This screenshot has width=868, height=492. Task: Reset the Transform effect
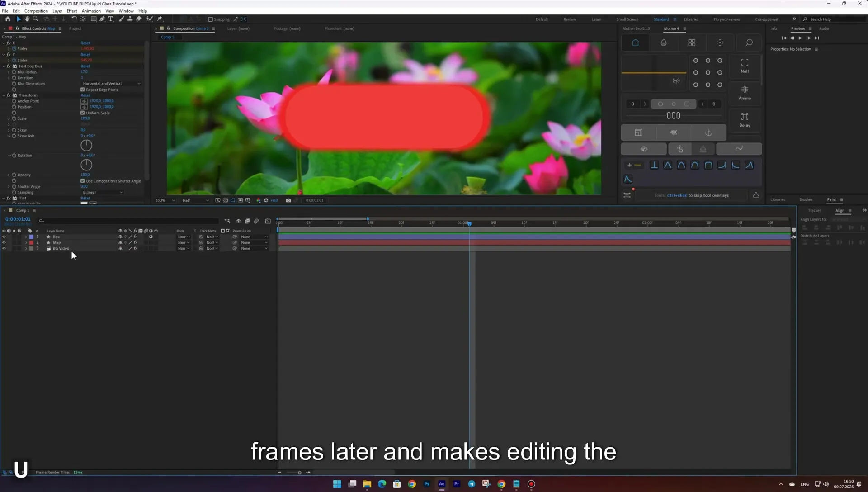click(x=85, y=95)
